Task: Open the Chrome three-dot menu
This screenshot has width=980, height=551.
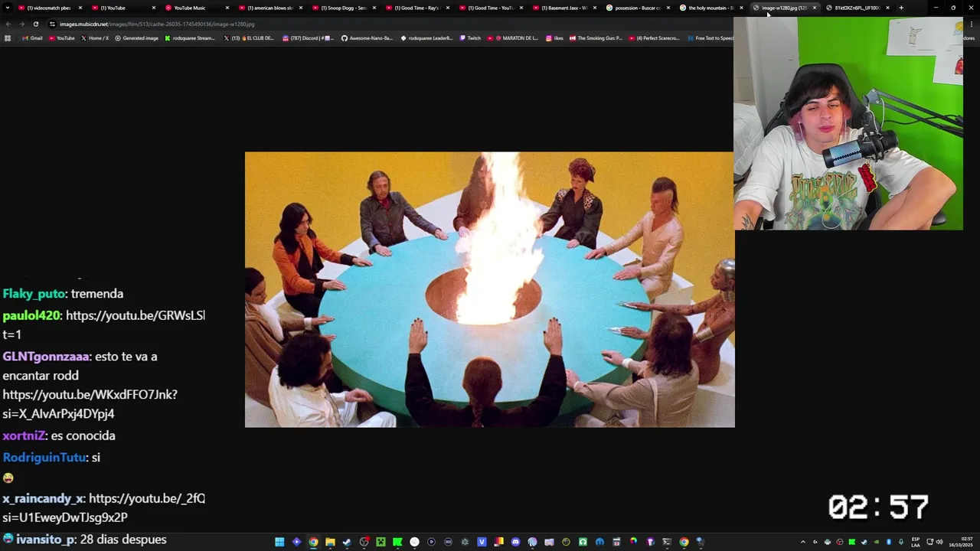Action: (972, 24)
